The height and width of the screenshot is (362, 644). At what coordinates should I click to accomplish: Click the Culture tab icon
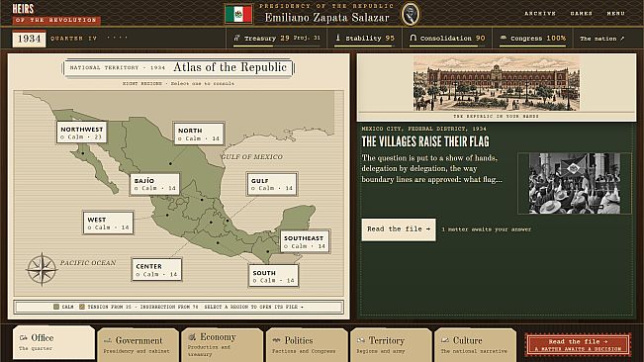445,340
